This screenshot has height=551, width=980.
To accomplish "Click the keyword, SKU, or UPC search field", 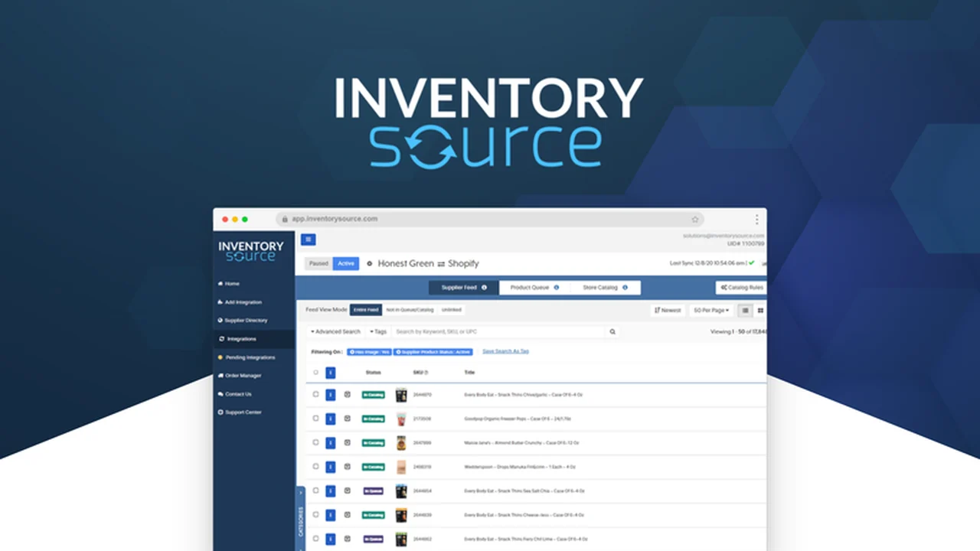I will [498, 331].
